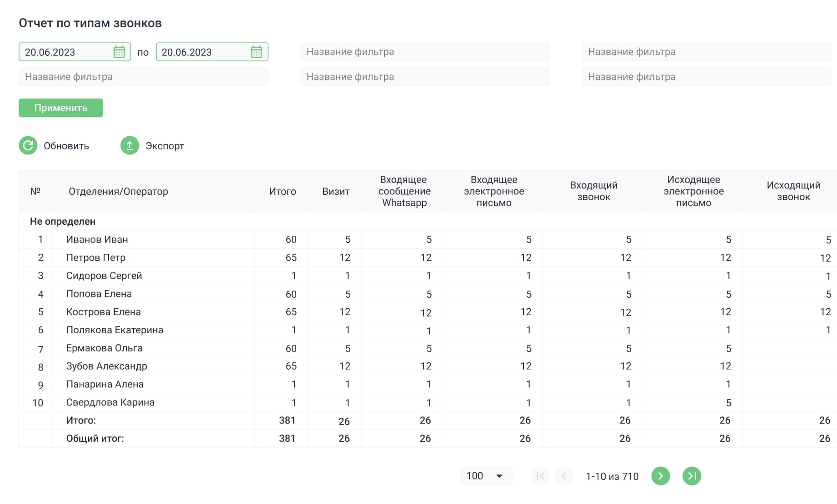Select operator Ермакова Ольга
This screenshot has height=504, width=837.
104,348
